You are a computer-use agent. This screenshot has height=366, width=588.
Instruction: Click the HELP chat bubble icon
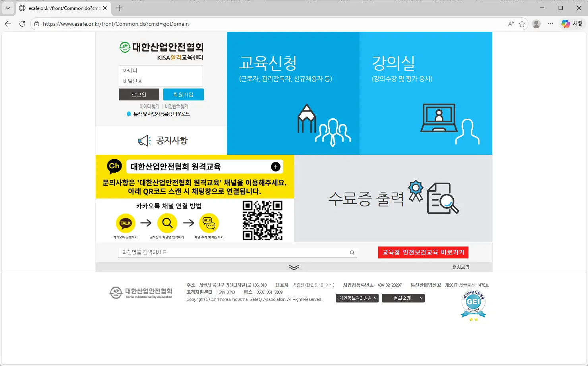209,222
